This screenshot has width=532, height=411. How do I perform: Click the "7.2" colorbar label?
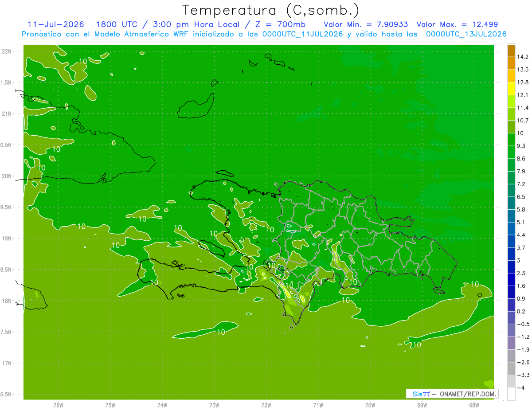[x=522, y=184]
